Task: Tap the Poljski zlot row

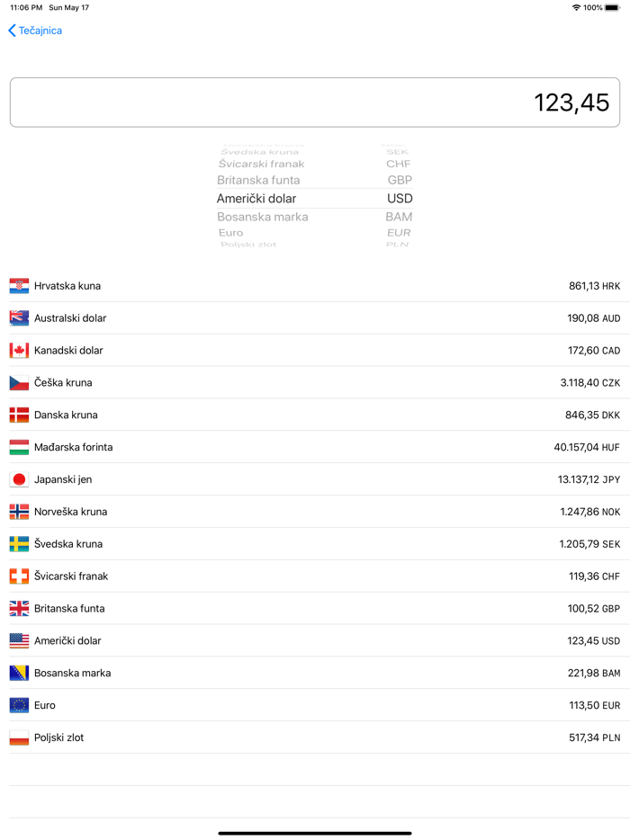Action: point(315,737)
